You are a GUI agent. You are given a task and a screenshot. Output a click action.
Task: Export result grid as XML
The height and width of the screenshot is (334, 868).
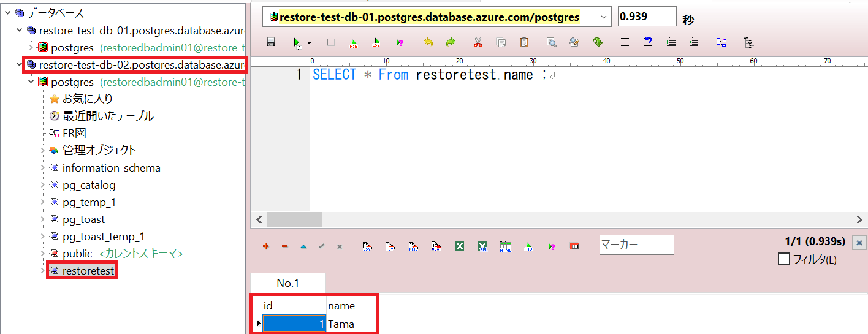point(413,246)
